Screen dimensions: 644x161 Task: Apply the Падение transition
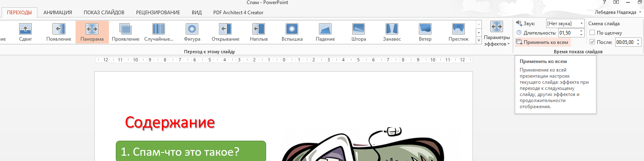tap(325, 32)
